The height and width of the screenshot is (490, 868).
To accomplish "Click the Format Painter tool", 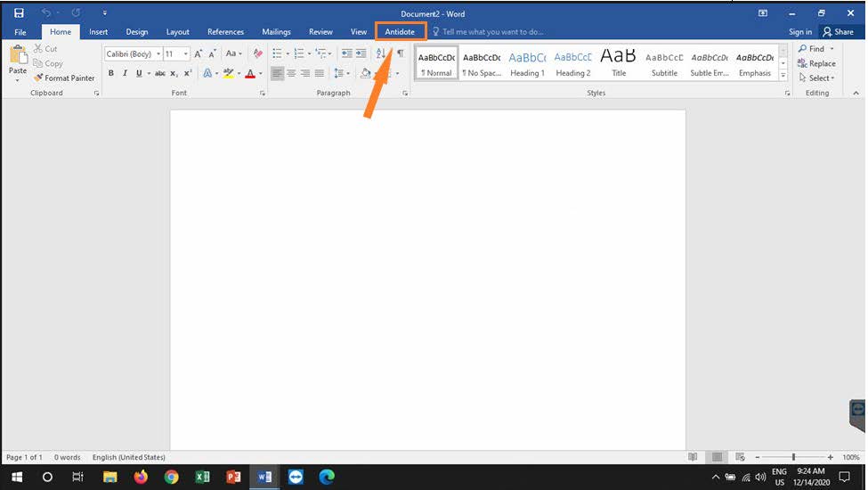I will (x=64, y=78).
